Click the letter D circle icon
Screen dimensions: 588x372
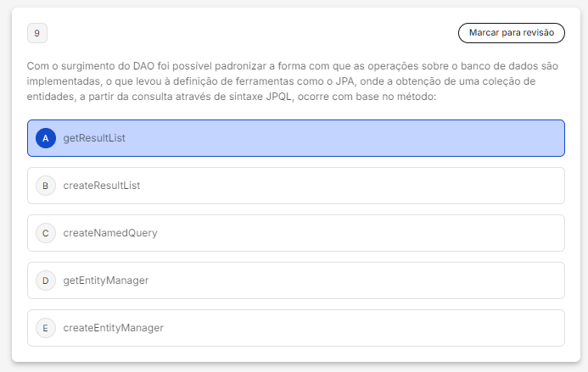46,280
